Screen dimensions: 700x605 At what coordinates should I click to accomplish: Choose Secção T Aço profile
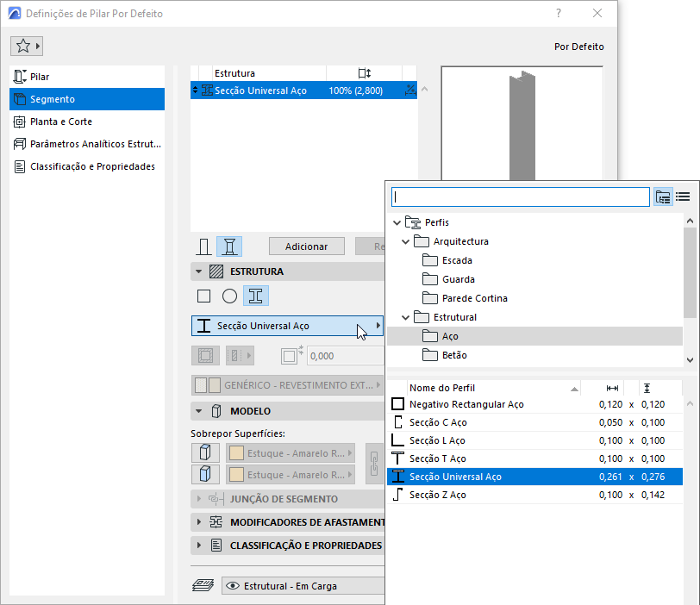(534, 458)
